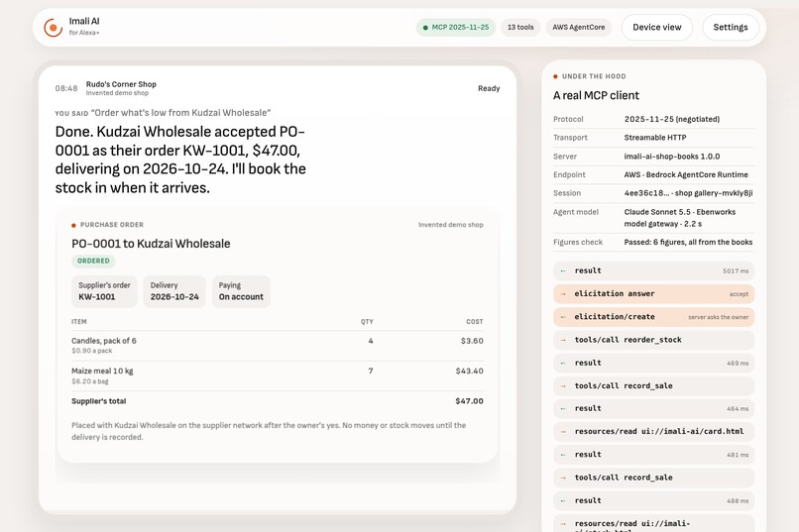Click the Invented demo shop label in the purchase order card
Image resolution: width=799 pixels, height=532 pixels.
tap(451, 225)
